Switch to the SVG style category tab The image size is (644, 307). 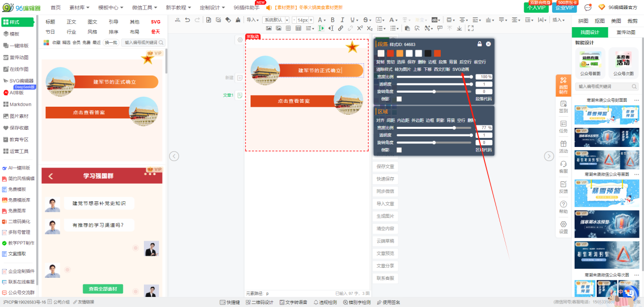coord(155,22)
